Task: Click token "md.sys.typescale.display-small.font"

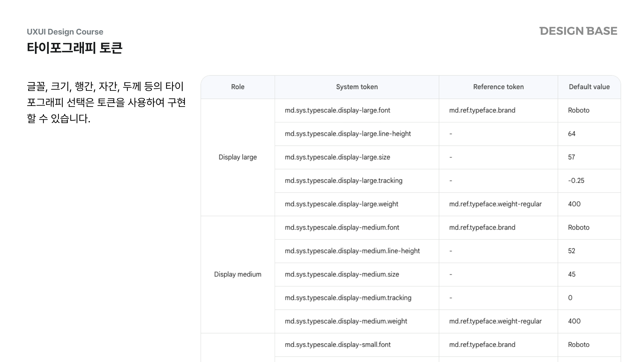Action: [x=338, y=345]
